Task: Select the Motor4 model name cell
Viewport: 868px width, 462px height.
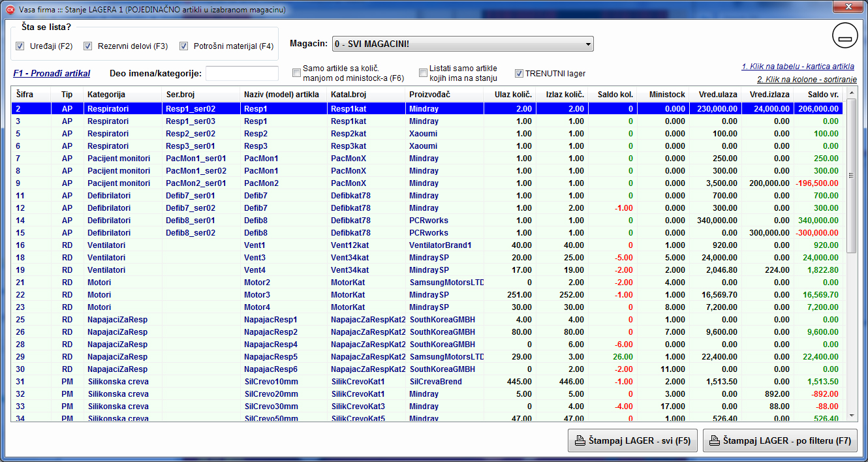Action: [x=284, y=307]
